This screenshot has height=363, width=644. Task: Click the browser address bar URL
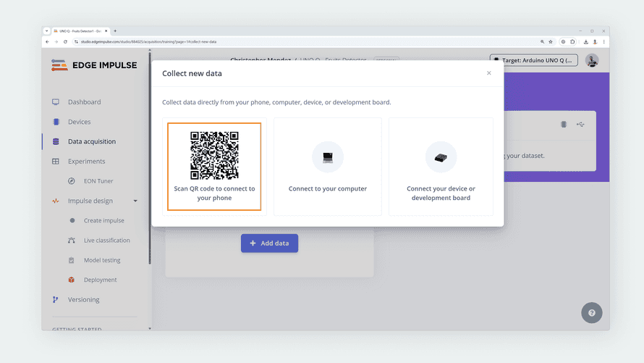point(148,42)
